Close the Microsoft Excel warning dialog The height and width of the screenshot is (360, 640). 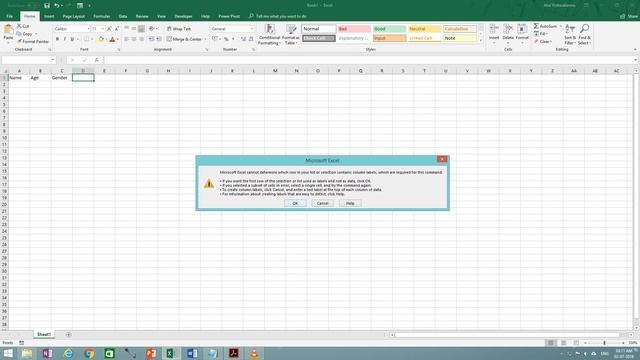[x=442, y=159]
